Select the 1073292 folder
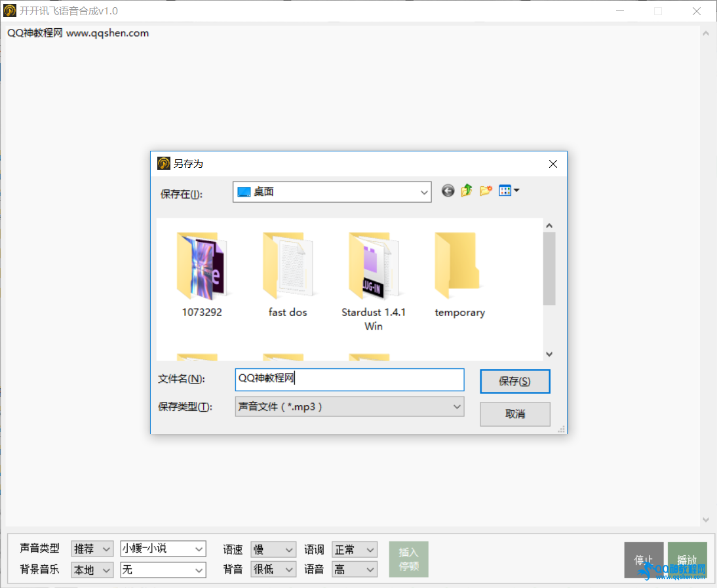 (x=202, y=275)
